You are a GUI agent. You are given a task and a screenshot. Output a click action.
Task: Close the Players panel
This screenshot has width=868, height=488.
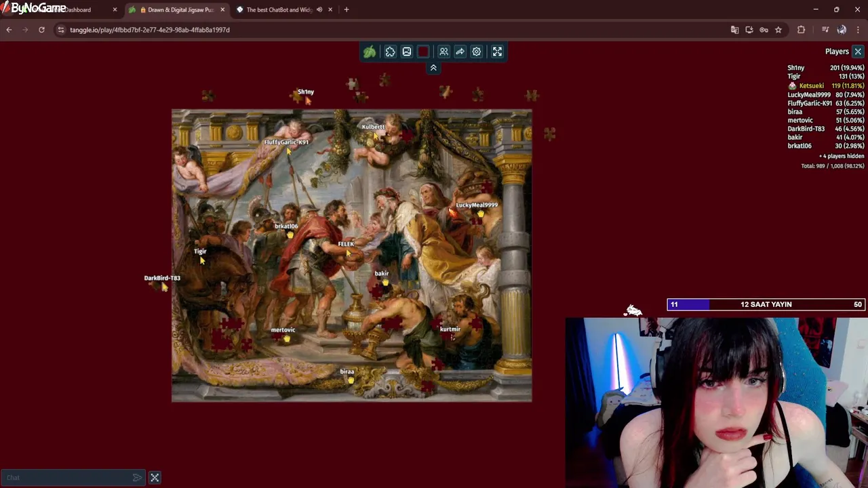pos(858,52)
